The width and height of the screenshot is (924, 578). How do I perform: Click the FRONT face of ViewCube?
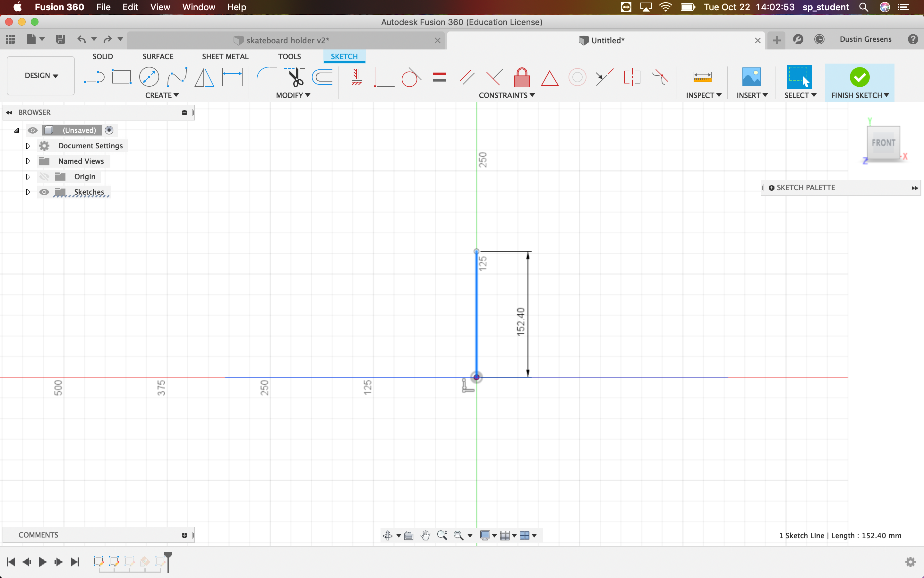(x=883, y=143)
